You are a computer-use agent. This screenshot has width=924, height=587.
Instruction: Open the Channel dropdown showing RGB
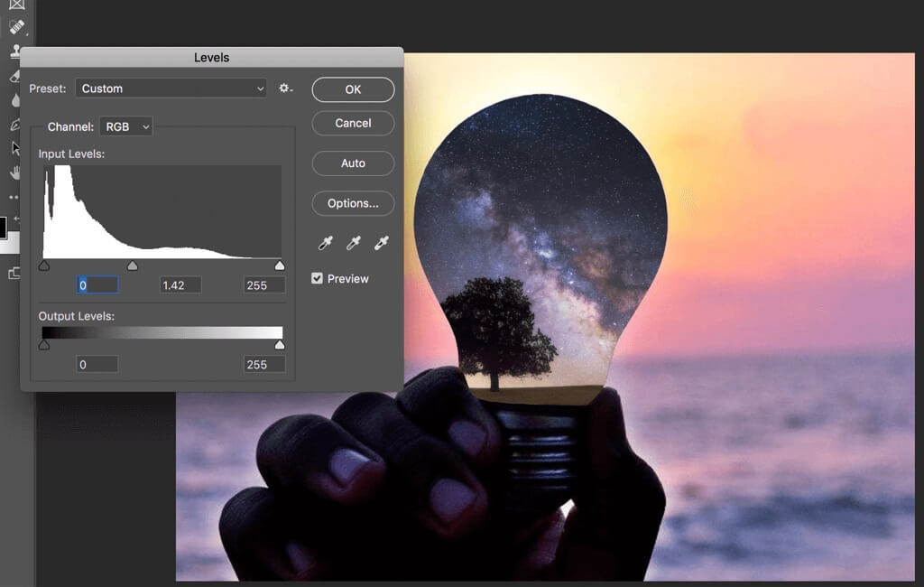coord(125,126)
